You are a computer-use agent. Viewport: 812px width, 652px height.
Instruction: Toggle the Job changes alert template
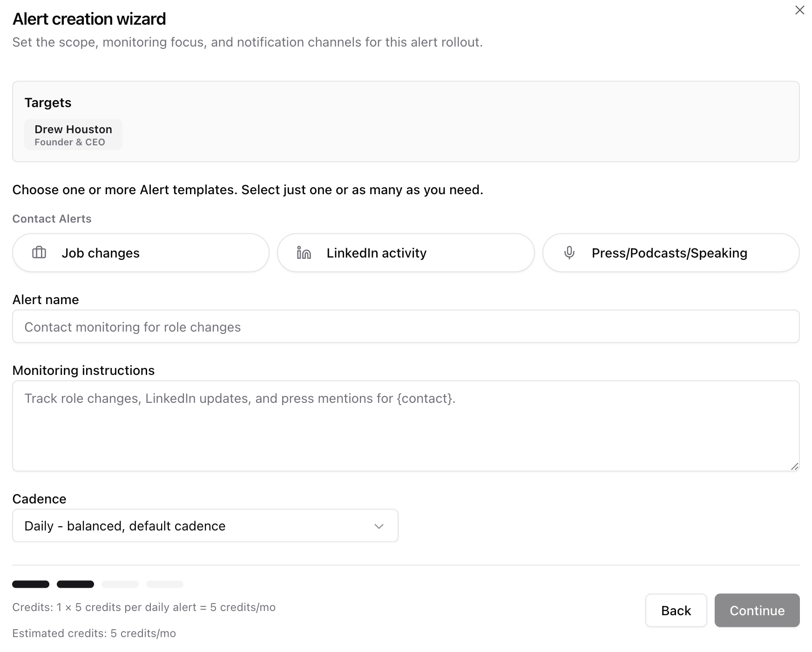click(x=140, y=253)
